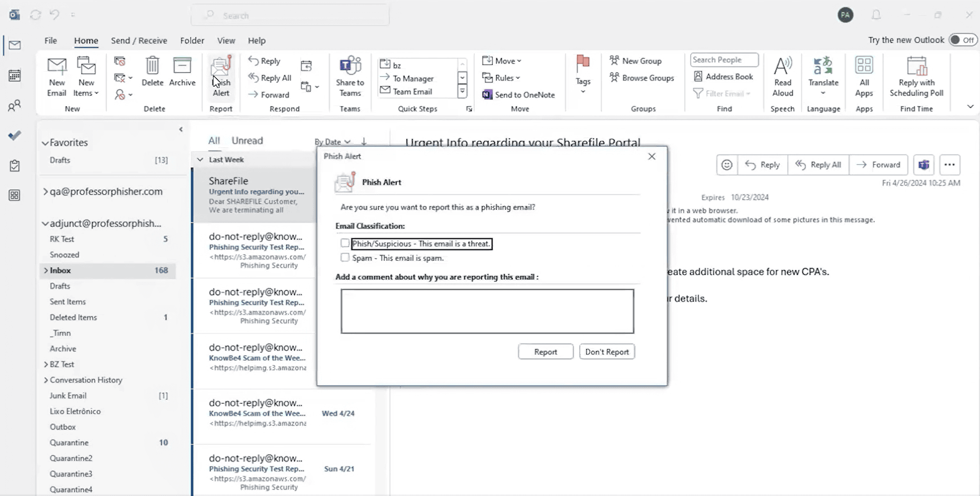Toggle Try the new Outlook switch
Image resolution: width=980 pixels, height=496 pixels.
coord(963,40)
